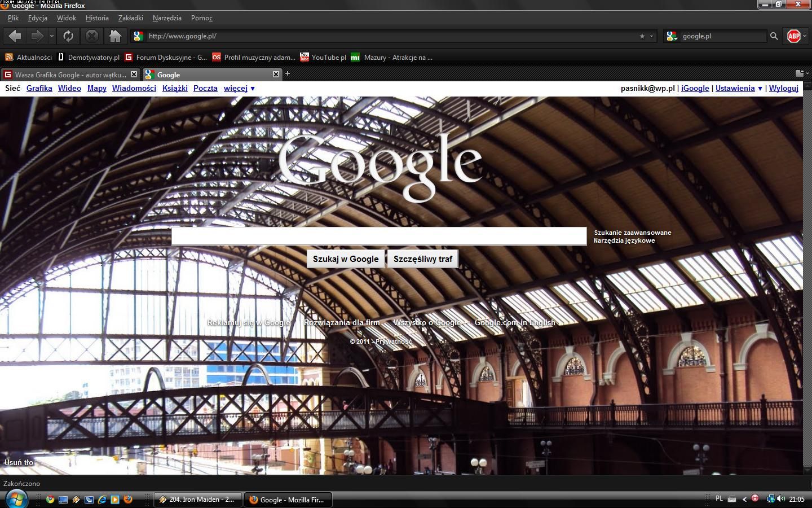Open the Zakładki menu

[130, 18]
